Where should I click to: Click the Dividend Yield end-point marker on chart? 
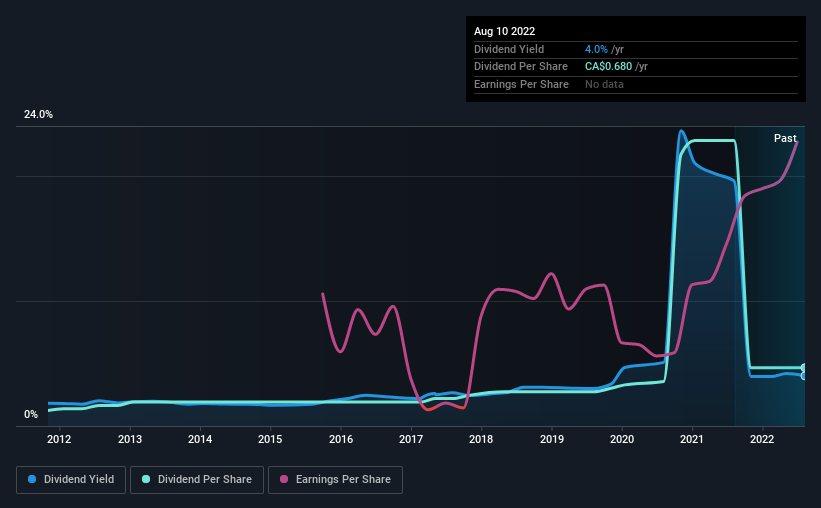point(804,376)
